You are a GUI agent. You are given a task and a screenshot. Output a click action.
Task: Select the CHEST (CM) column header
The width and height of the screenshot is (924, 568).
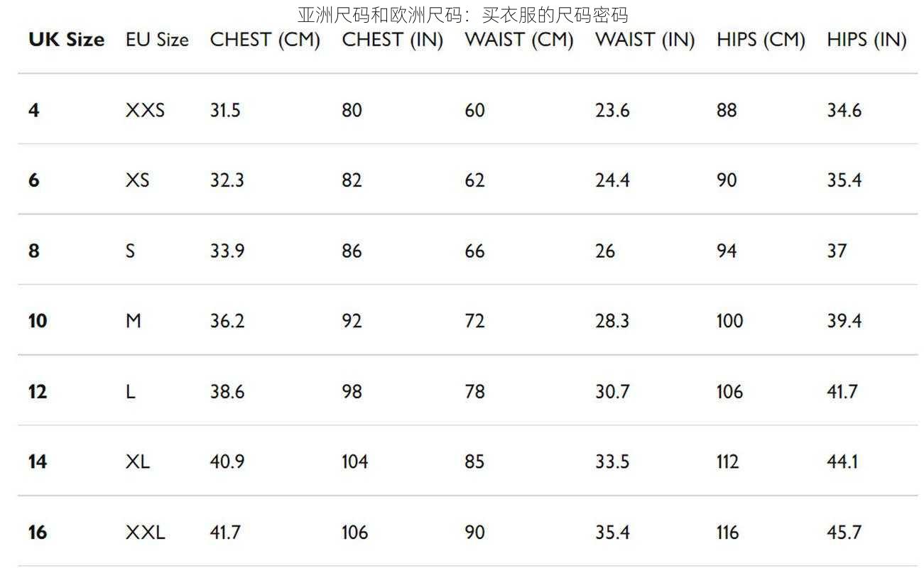click(265, 40)
